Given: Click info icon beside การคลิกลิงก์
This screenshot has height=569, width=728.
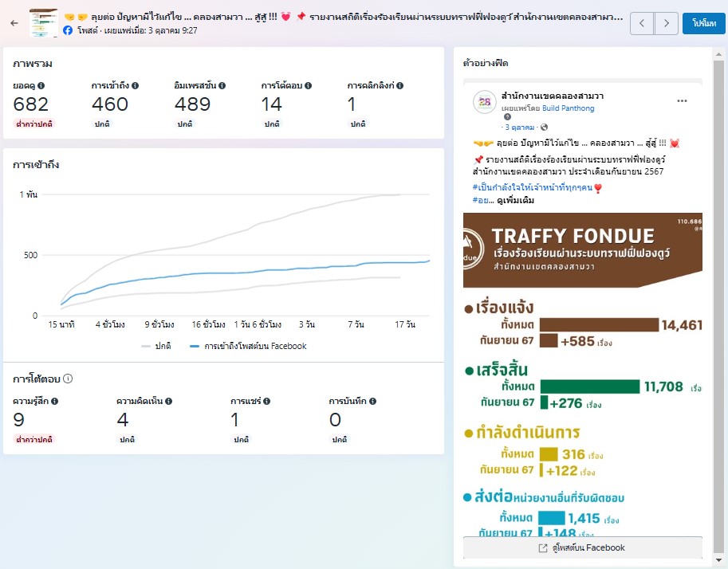Looking at the screenshot, I should tap(399, 85).
